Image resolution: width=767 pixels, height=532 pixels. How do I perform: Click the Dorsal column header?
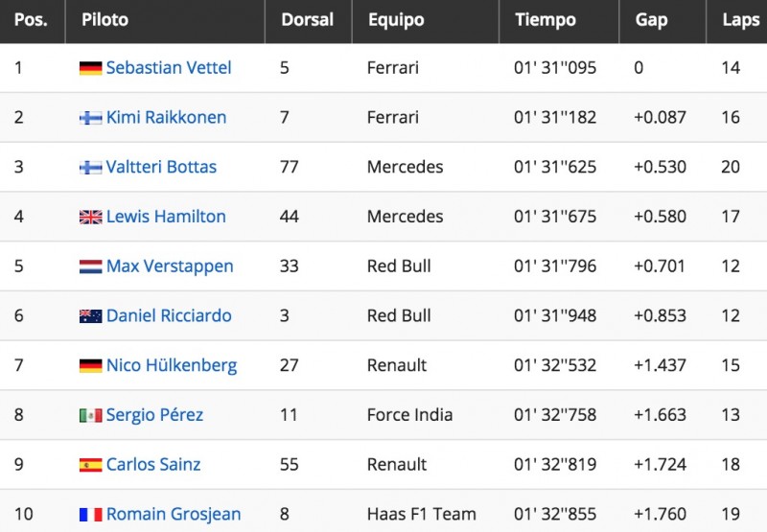[309, 20]
